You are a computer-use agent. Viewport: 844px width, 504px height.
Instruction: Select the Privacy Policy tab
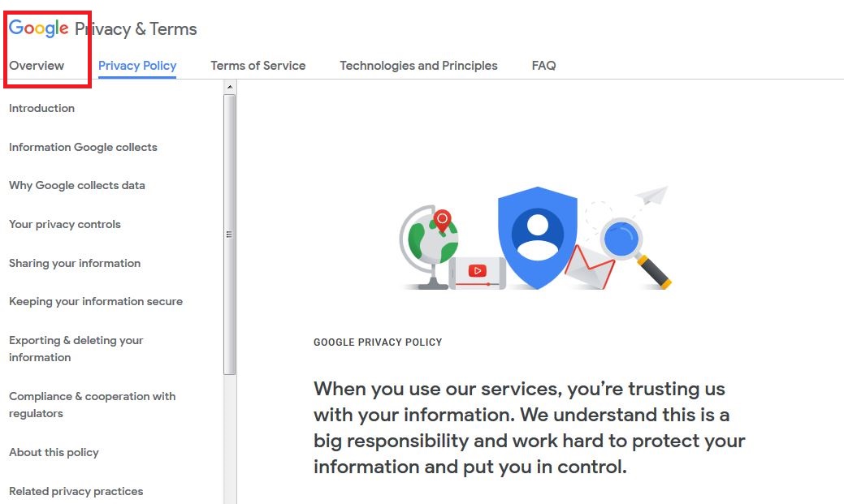tap(137, 66)
